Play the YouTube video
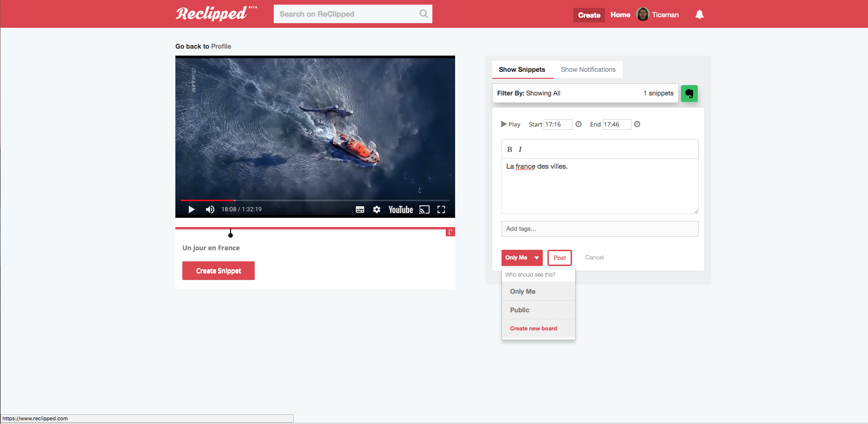This screenshot has height=424, width=868. (x=191, y=209)
